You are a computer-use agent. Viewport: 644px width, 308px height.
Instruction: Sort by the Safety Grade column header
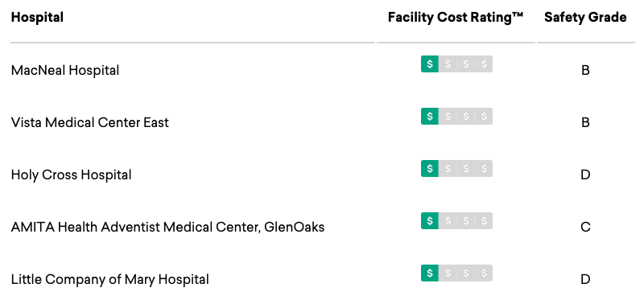pyautogui.click(x=585, y=17)
